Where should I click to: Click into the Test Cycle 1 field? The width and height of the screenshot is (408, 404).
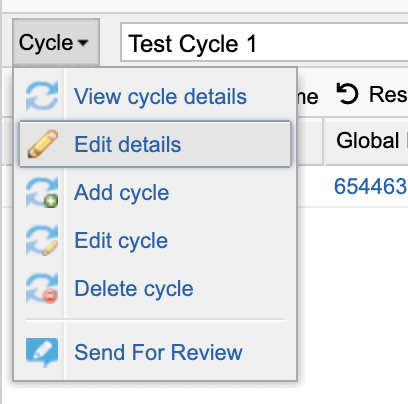(x=264, y=42)
